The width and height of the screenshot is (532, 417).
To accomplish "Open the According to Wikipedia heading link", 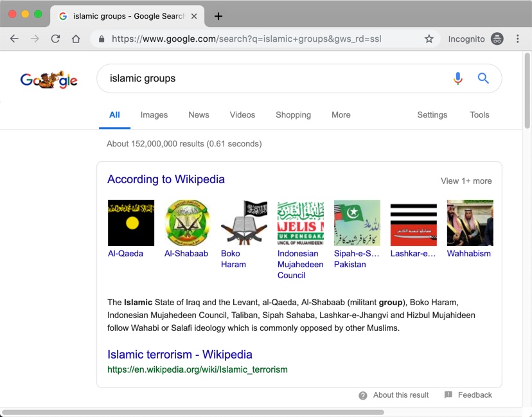I will 166,179.
